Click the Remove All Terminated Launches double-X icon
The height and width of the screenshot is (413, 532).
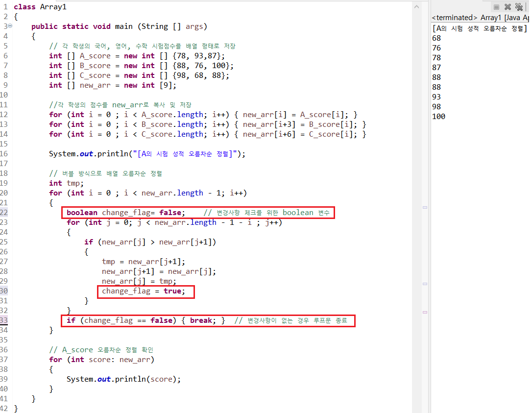point(519,7)
